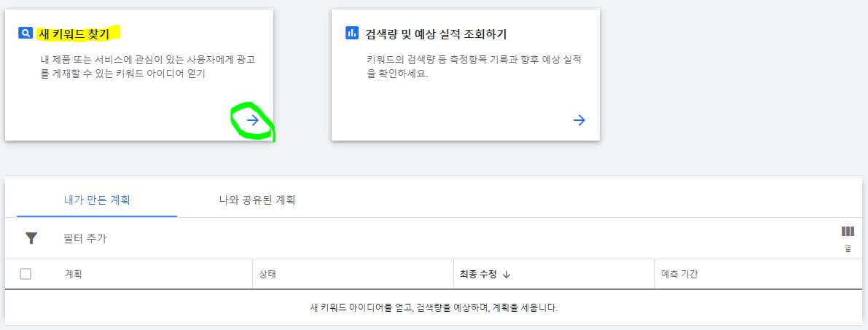Viewport: 868px width, 330px height.
Task: Sort by the 최종 수정 column header
Action: [x=478, y=274]
